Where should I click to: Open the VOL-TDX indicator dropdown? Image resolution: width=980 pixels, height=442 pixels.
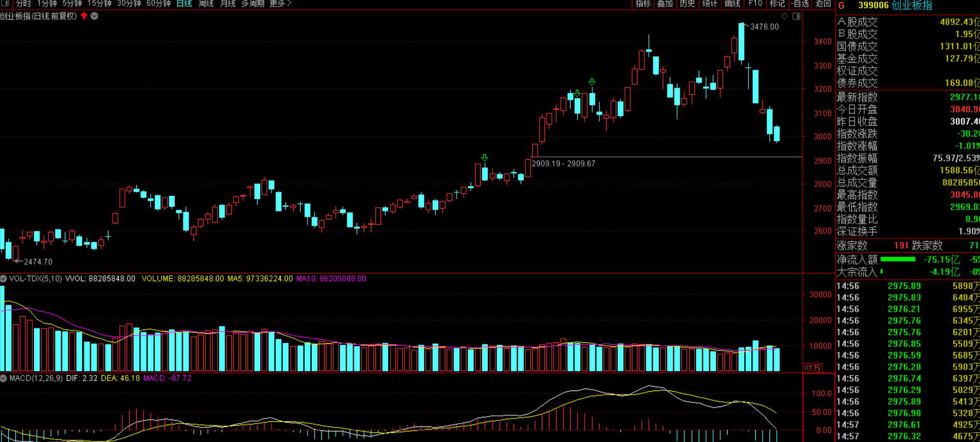click(4, 279)
